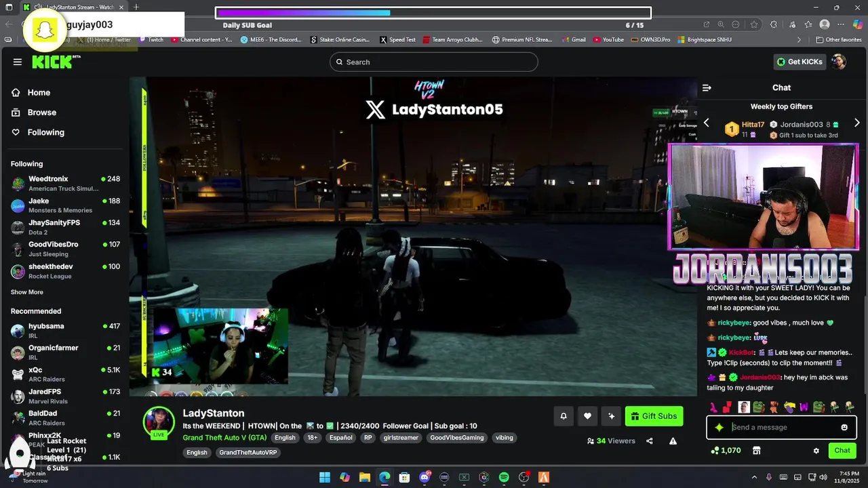
Task: Click the GrandTheftAutoVRP tag
Action: point(248,452)
